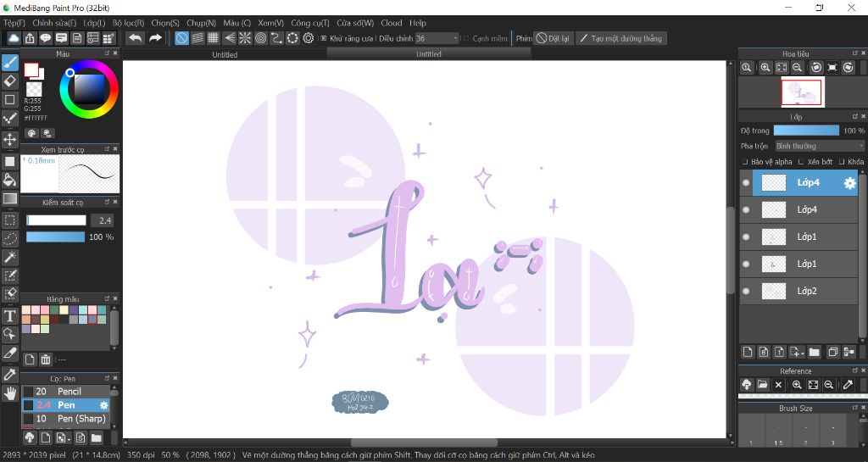Open Pha trộn blending mode dropdown

point(820,146)
